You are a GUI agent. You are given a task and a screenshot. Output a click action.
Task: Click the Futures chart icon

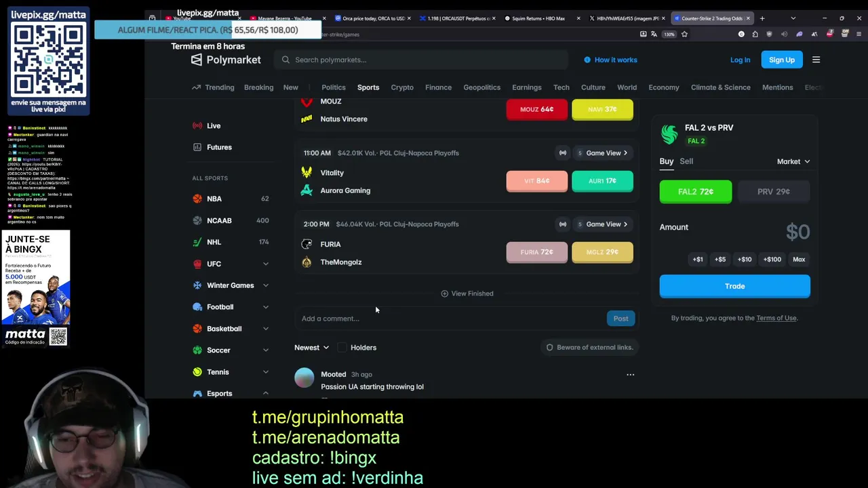(x=197, y=147)
